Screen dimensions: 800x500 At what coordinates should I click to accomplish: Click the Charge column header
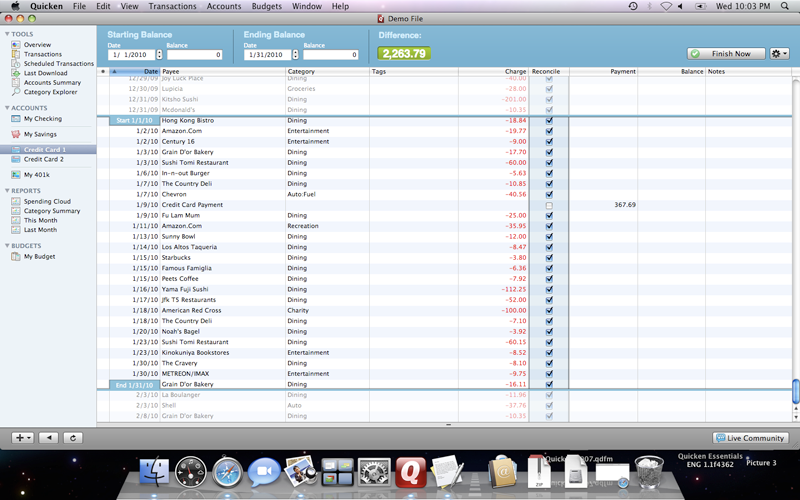point(493,71)
